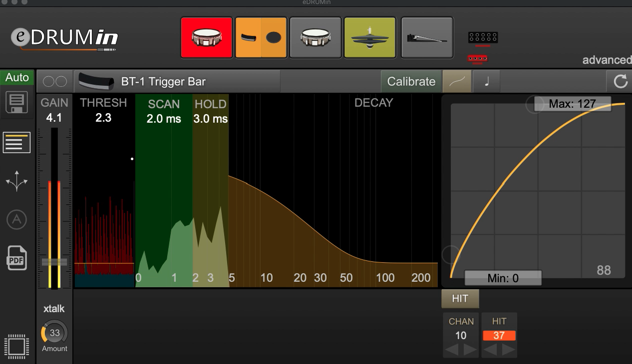Screen dimensions: 632x364
Task: Click the circled A icon
Action: click(16, 219)
